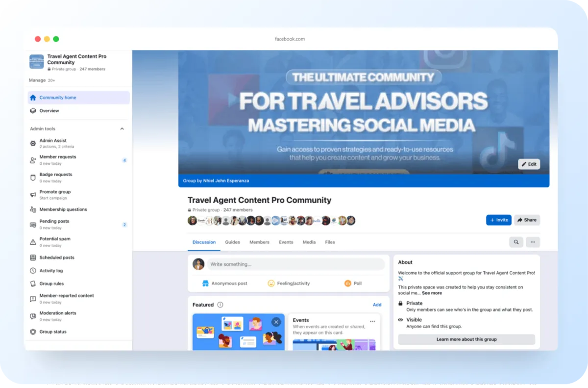Click the Membership questions icon
The height and width of the screenshot is (388, 588).
(x=33, y=209)
